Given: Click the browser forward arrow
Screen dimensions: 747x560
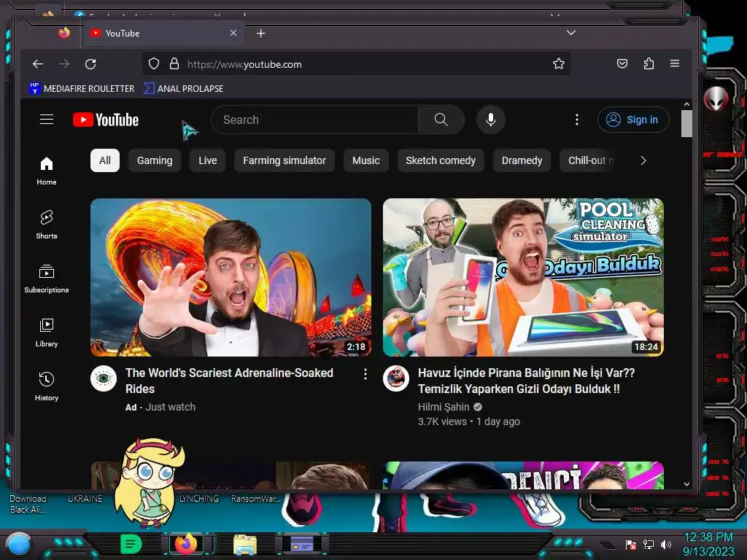Looking at the screenshot, I should coord(64,64).
